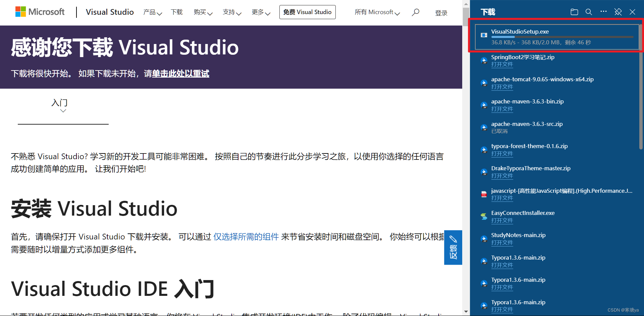Click the page vertical scrollbar thumb
Screen dimensions: 644x316
tap(466, 17)
